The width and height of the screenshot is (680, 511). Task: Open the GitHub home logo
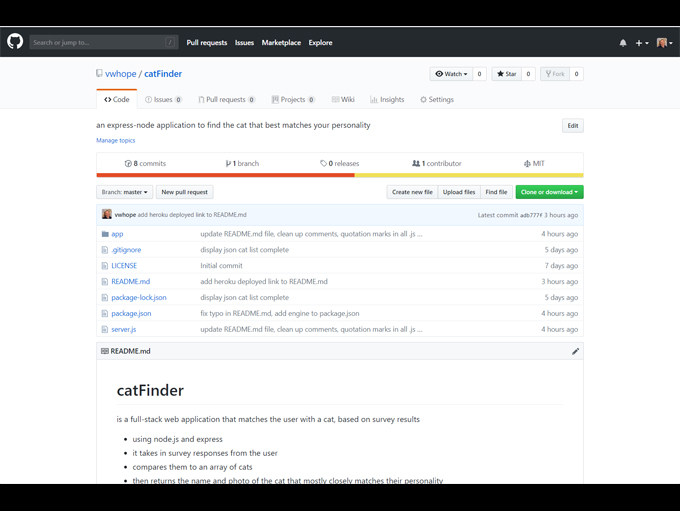15,42
